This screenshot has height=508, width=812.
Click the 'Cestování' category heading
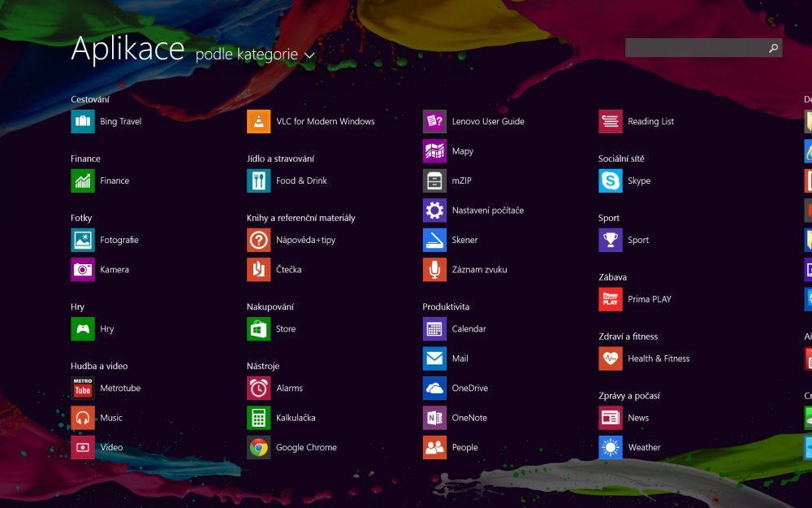tap(90, 99)
